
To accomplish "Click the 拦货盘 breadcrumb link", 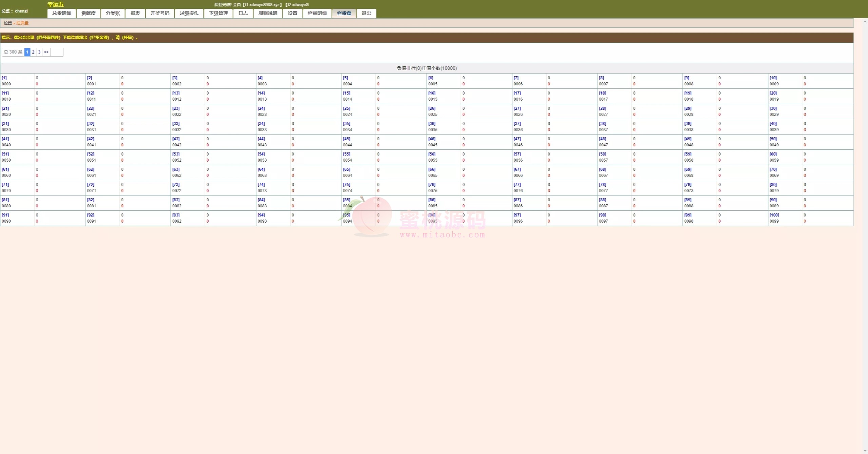I will tap(22, 23).
